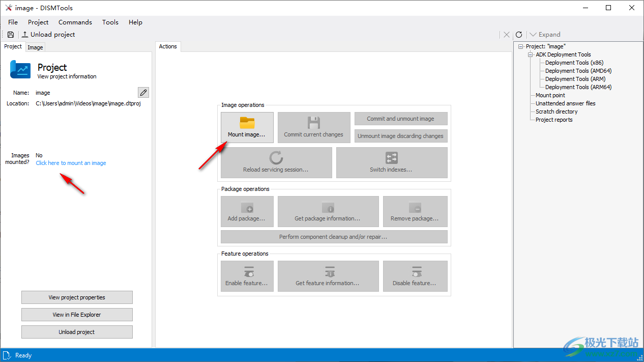This screenshot has height=362, width=644.
Task: Collapse the Project "image" tree node
Action: coord(520,46)
